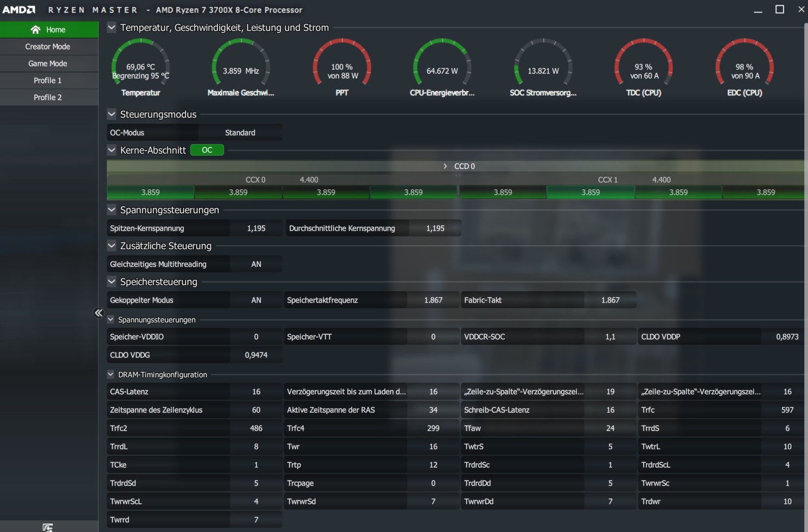The height and width of the screenshot is (532, 808).
Task: Click the Home icon in sidebar
Action: pos(36,29)
